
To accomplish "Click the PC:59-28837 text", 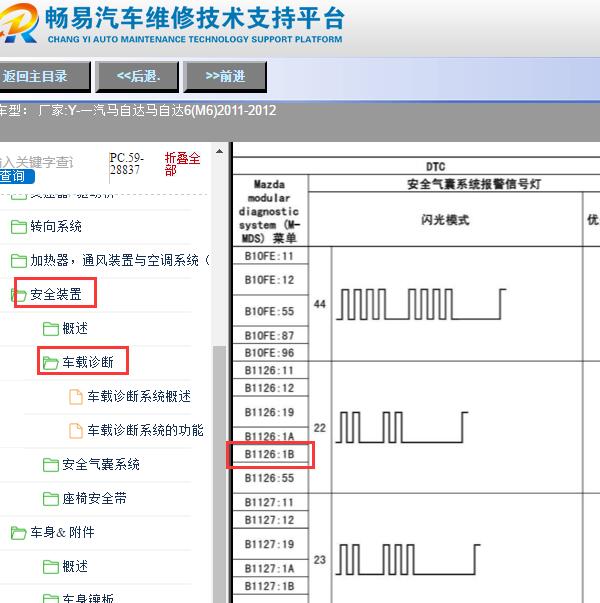I will [x=126, y=163].
